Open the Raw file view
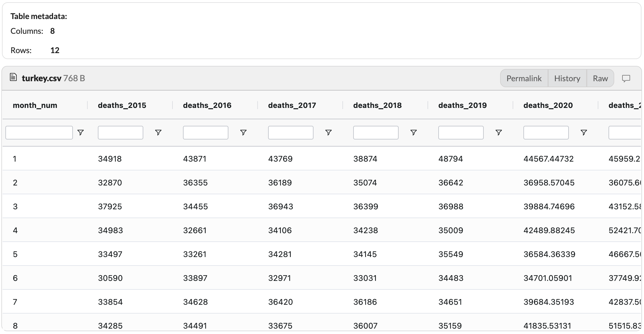This screenshot has height=334, width=644. click(x=600, y=78)
